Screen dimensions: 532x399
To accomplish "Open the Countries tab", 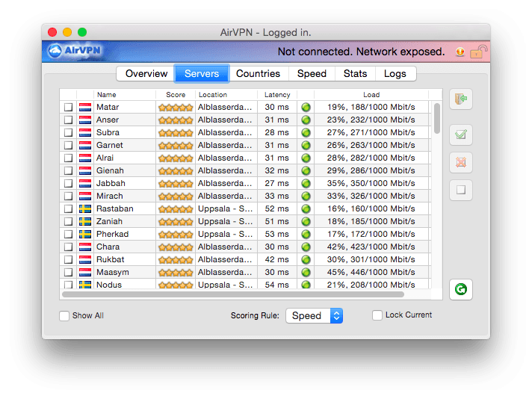I will [x=259, y=74].
